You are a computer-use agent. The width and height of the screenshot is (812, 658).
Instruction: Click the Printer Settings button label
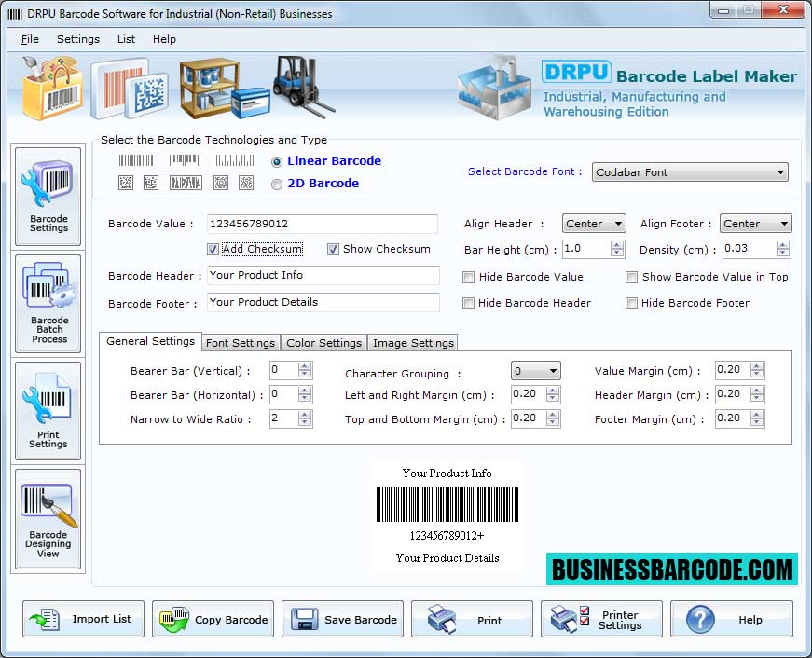click(x=620, y=620)
